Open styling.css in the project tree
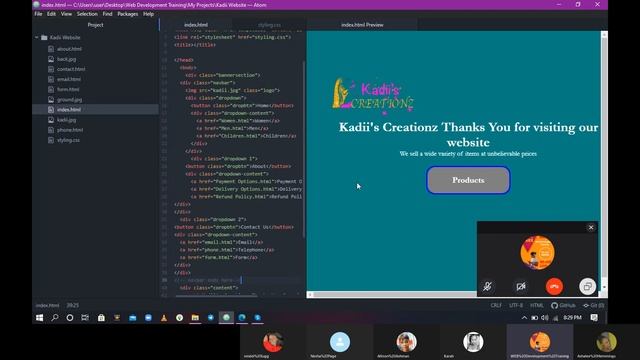 pos(68,140)
